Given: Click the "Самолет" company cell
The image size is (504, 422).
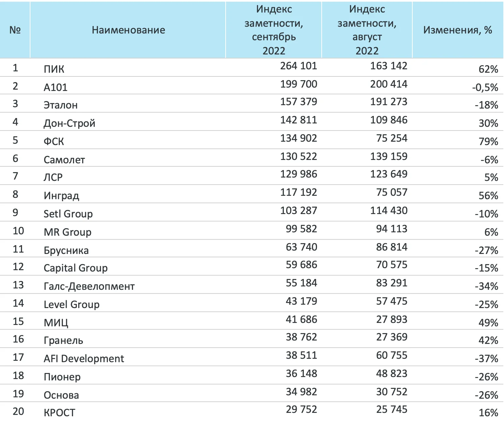Looking at the screenshot, I should pos(64,160).
